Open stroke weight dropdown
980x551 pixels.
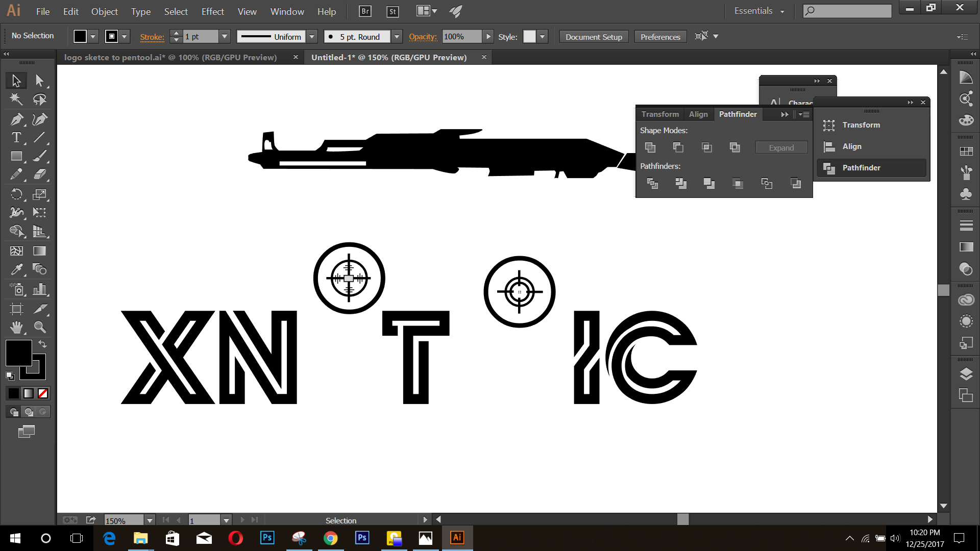[225, 37]
